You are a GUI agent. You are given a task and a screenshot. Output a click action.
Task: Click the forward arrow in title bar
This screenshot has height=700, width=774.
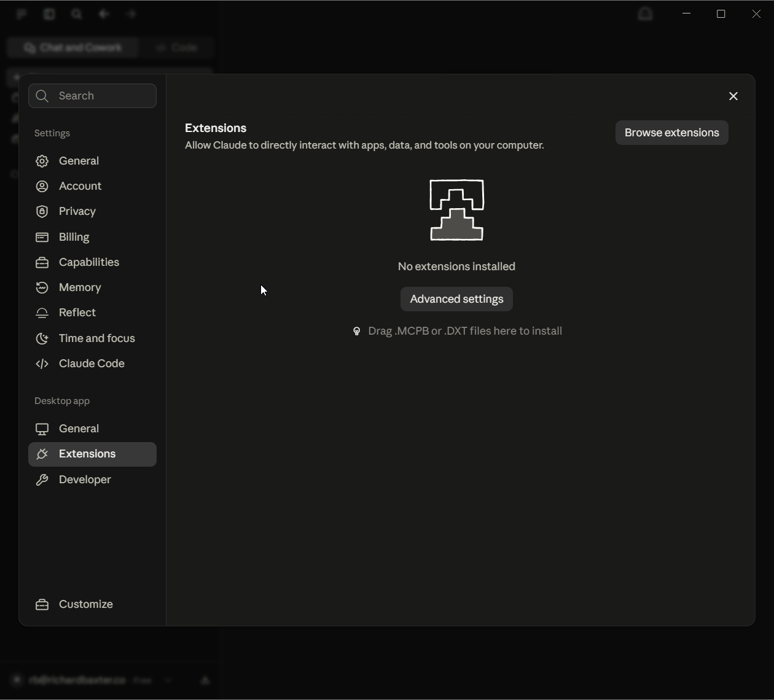pos(131,14)
